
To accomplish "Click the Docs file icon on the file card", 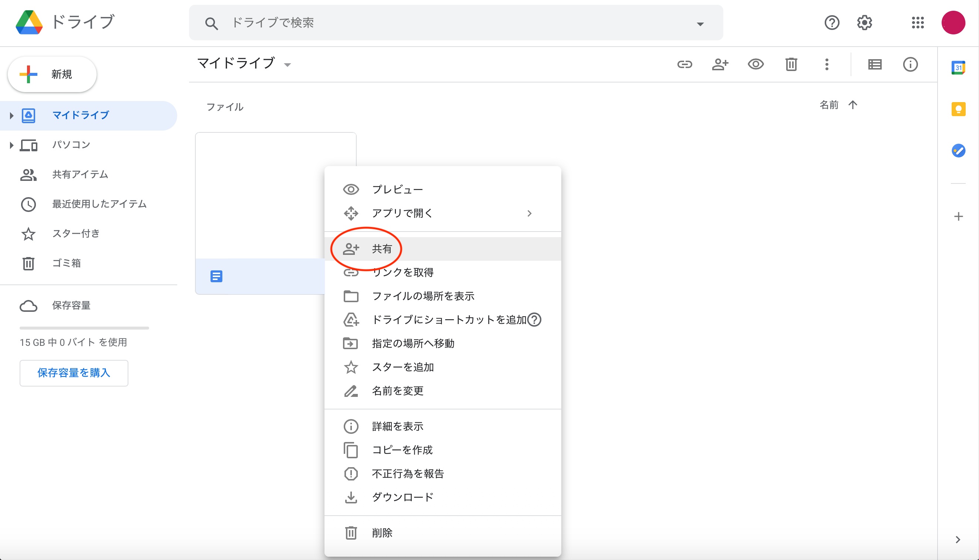I will [x=216, y=276].
